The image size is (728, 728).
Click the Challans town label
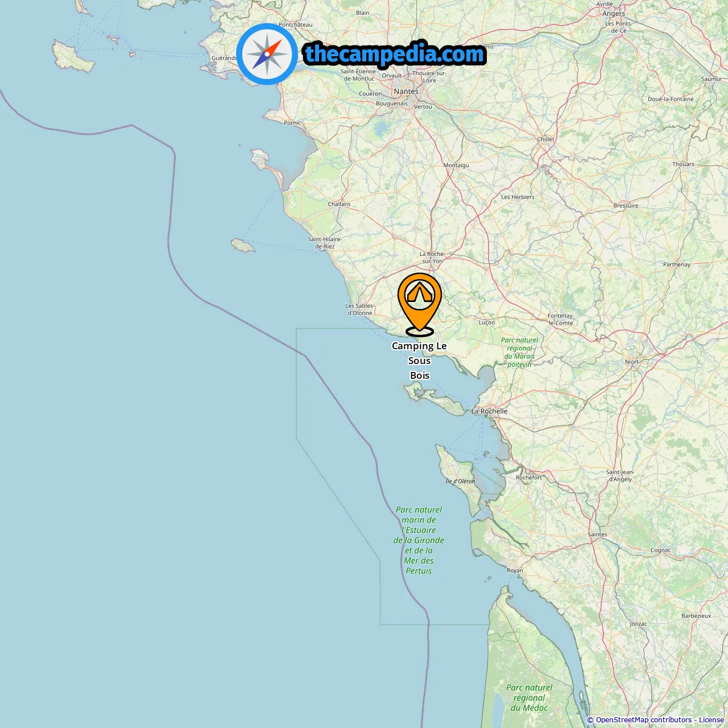pyautogui.click(x=339, y=204)
